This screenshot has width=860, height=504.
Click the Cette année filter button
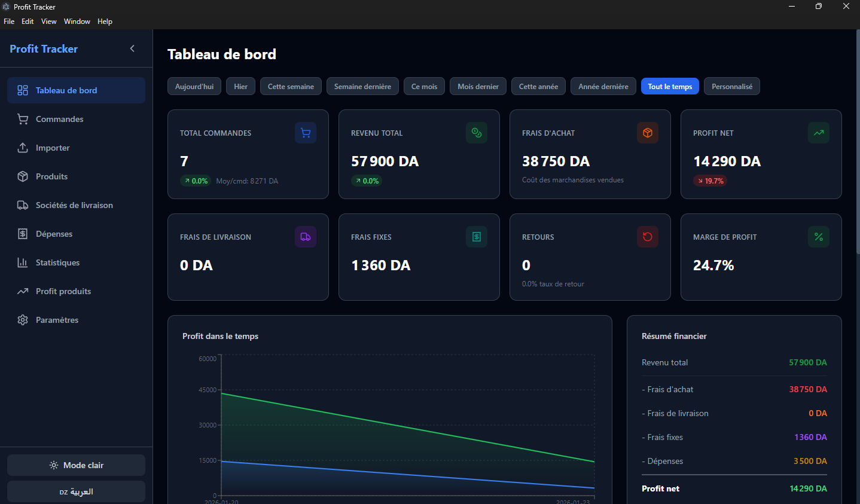pyautogui.click(x=538, y=86)
